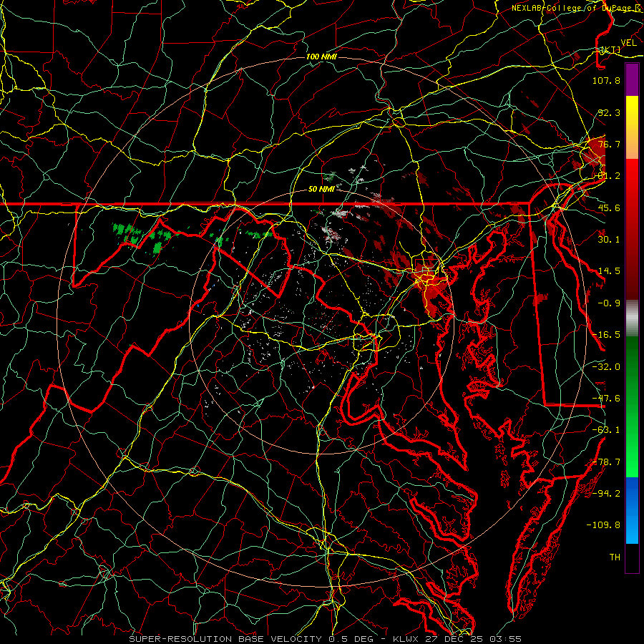Click the VEL legend title
The image size is (644, 644).
[x=628, y=43]
